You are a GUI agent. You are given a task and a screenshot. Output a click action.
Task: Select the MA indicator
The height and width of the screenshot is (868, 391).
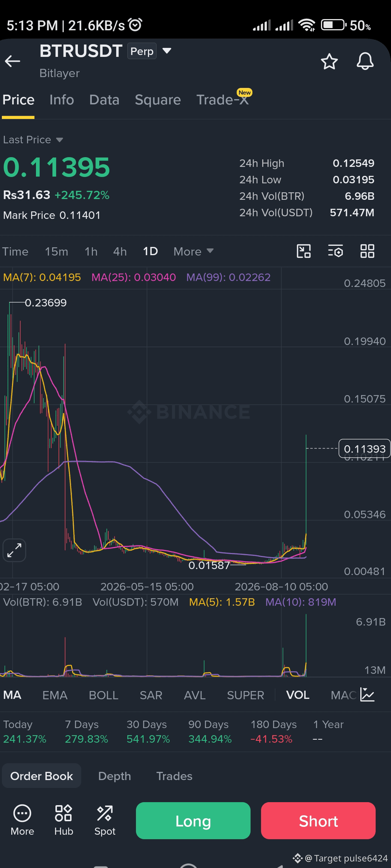coord(12,695)
